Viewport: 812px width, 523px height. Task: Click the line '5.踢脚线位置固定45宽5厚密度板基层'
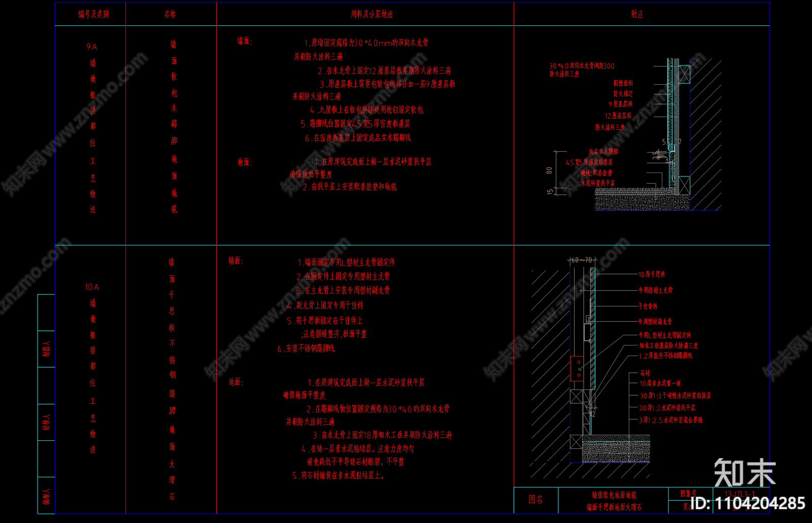355,124
